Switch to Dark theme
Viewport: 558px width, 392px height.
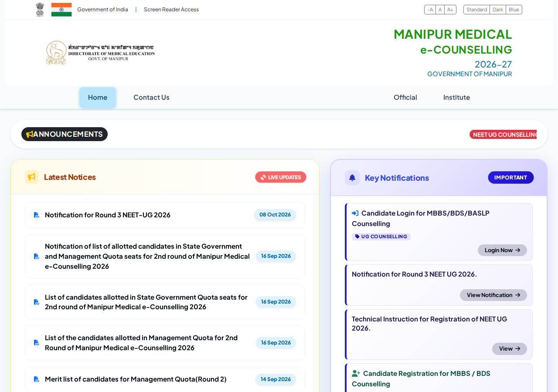(x=498, y=10)
